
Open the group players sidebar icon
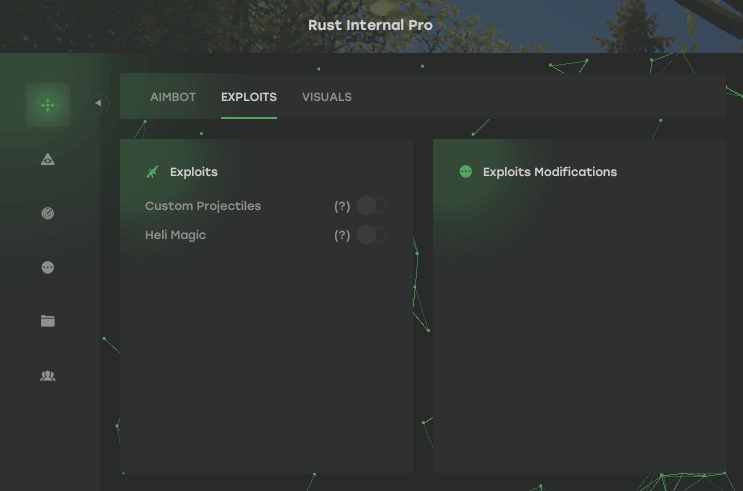click(48, 376)
